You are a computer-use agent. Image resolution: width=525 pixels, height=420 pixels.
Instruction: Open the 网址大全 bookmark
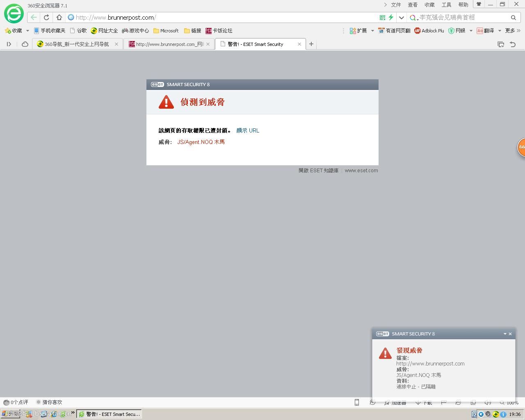click(x=104, y=31)
